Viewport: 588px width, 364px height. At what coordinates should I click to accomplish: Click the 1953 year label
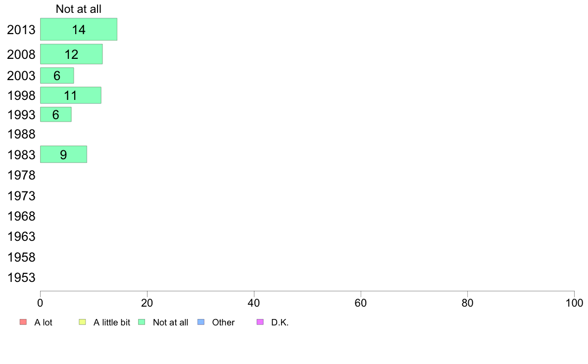21,278
